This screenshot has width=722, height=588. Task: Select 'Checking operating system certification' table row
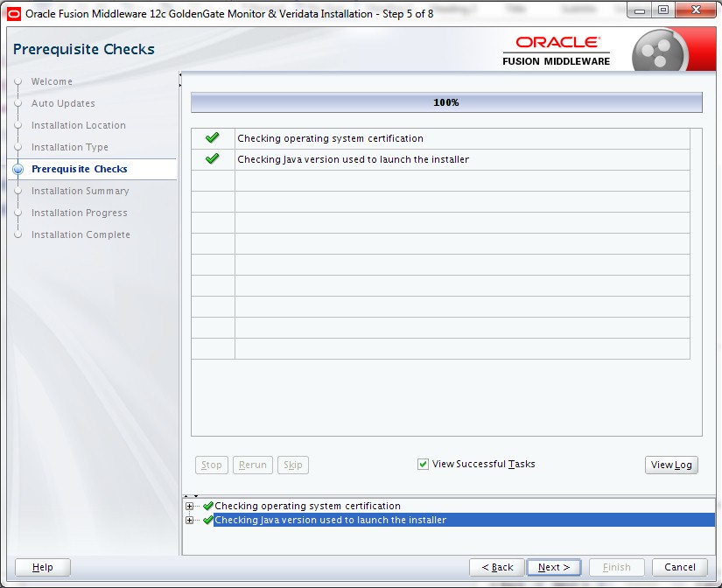coord(440,138)
